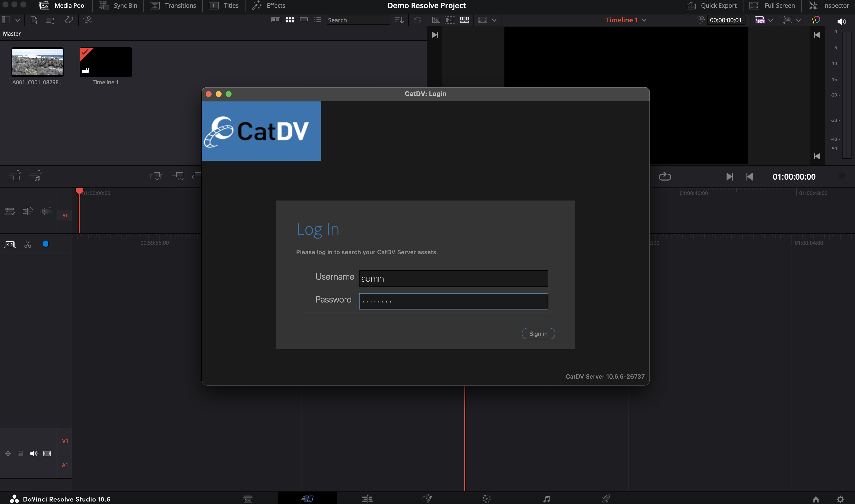Toggle the blue marker flag
855x504 pixels.
[46, 244]
